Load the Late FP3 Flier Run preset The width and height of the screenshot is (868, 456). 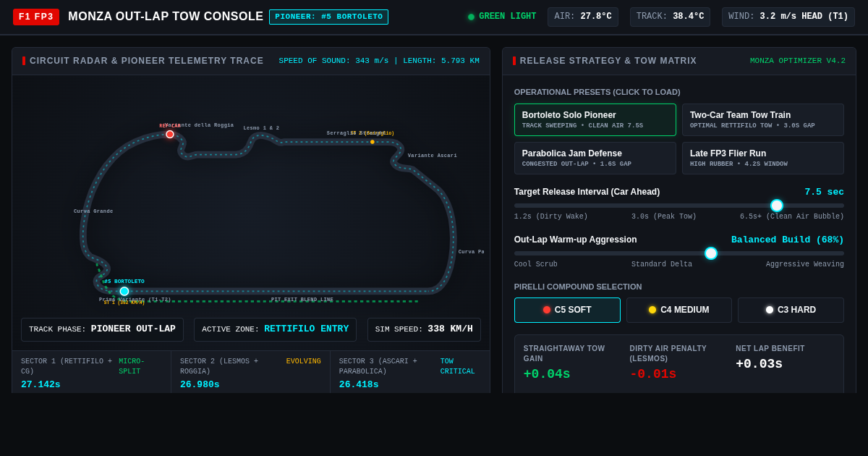[763, 159]
